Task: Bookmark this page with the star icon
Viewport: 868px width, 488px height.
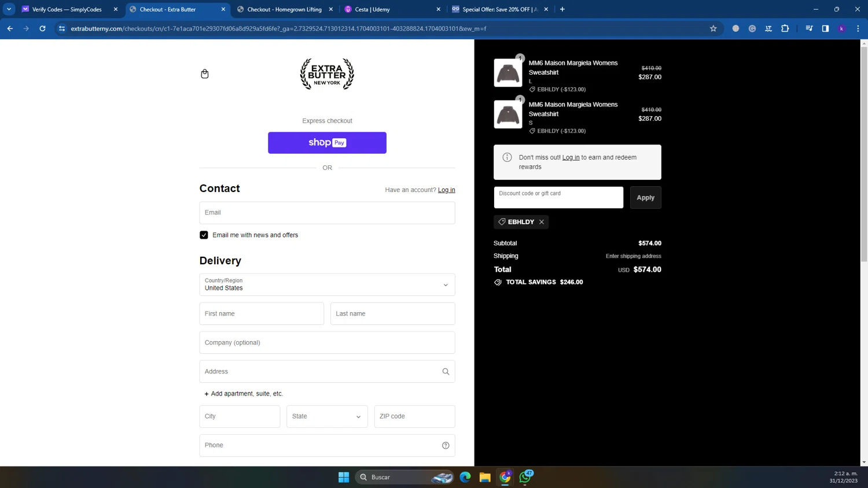Action: tap(713, 28)
